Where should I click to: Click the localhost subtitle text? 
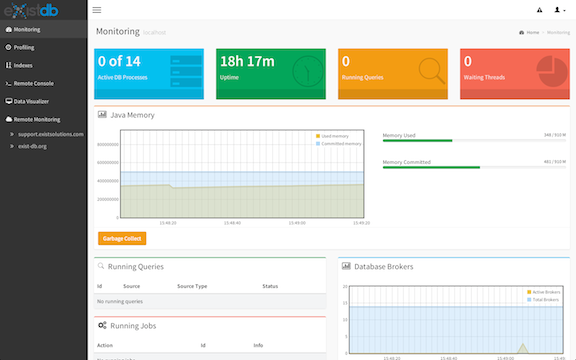(x=154, y=33)
